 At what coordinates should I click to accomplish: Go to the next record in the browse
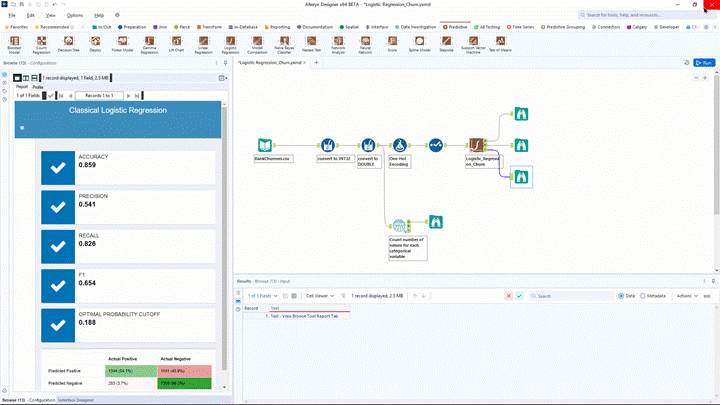click(x=129, y=96)
